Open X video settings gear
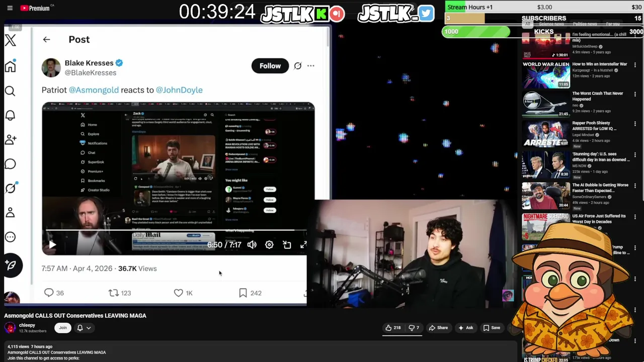 pos(269,245)
